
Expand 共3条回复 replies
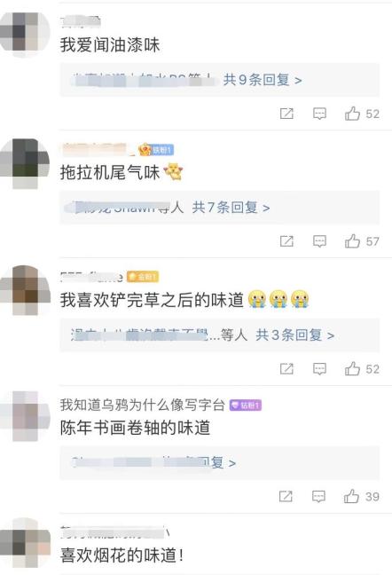(295, 335)
